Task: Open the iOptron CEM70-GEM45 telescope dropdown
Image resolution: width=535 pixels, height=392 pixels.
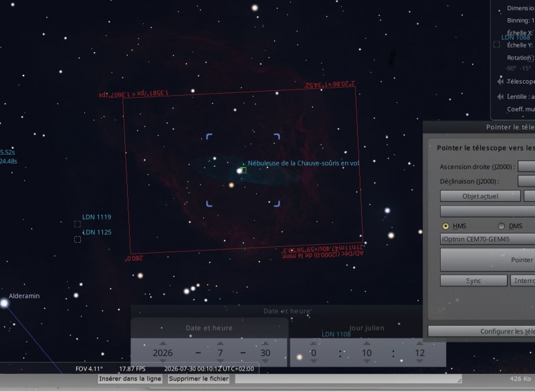Action: coord(488,239)
